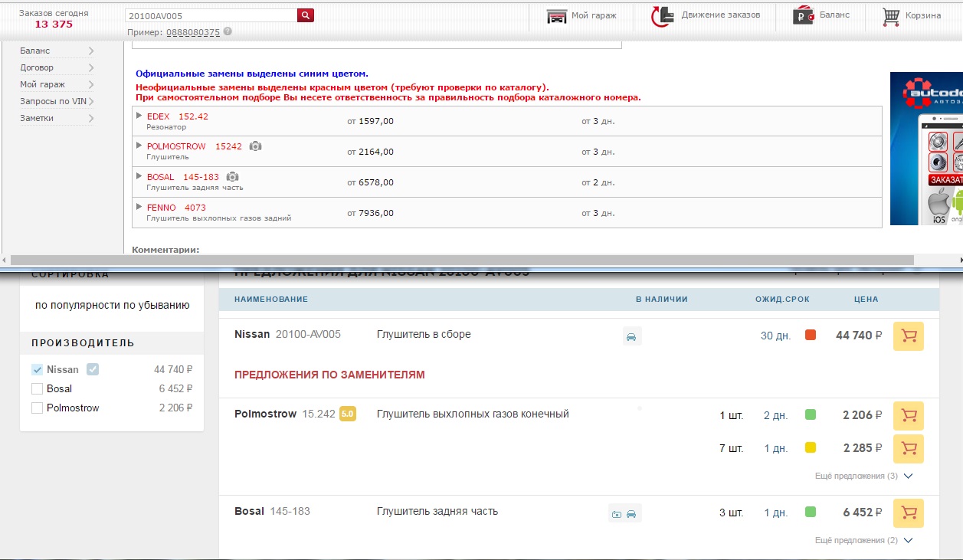Enable the Bosal manufacturer checkbox
This screenshot has height=560, width=963.
(37, 388)
